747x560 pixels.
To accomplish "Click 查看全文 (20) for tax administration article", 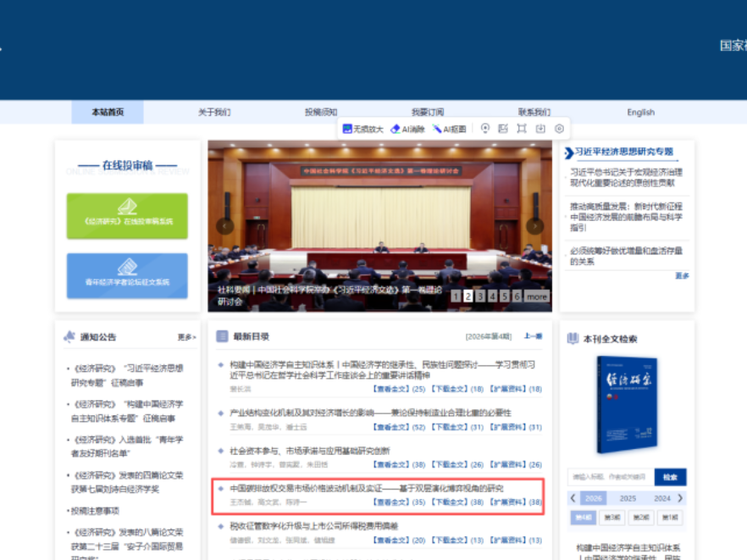I will [399, 540].
